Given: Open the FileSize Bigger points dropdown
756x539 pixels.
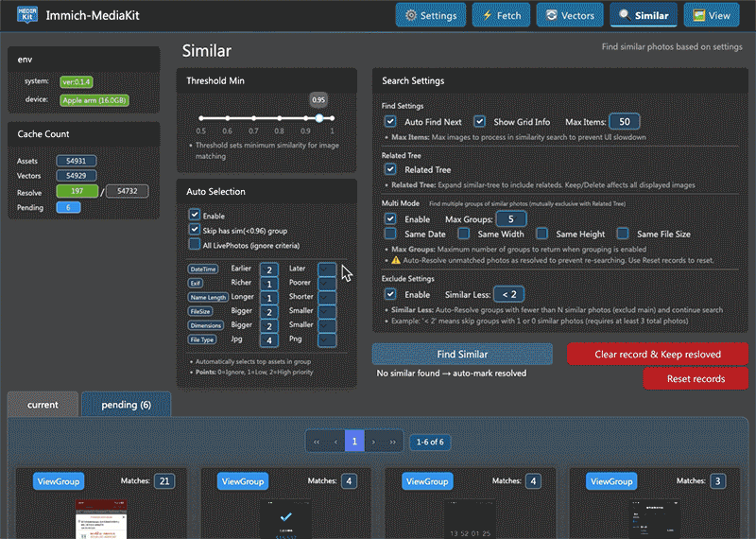Looking at the screenshot, I should click(x=269, y=312).
